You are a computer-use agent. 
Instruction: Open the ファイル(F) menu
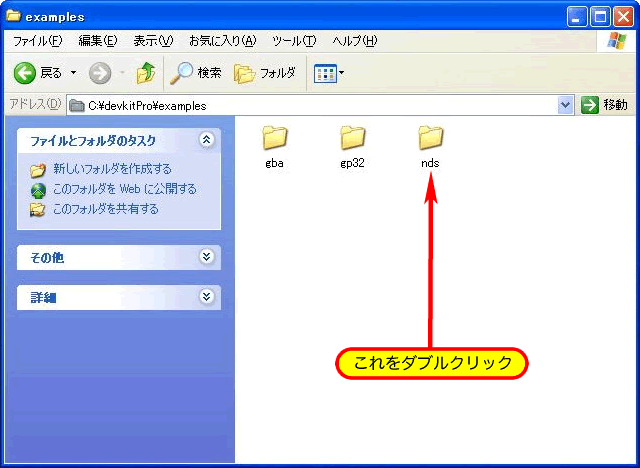(38, 41)
